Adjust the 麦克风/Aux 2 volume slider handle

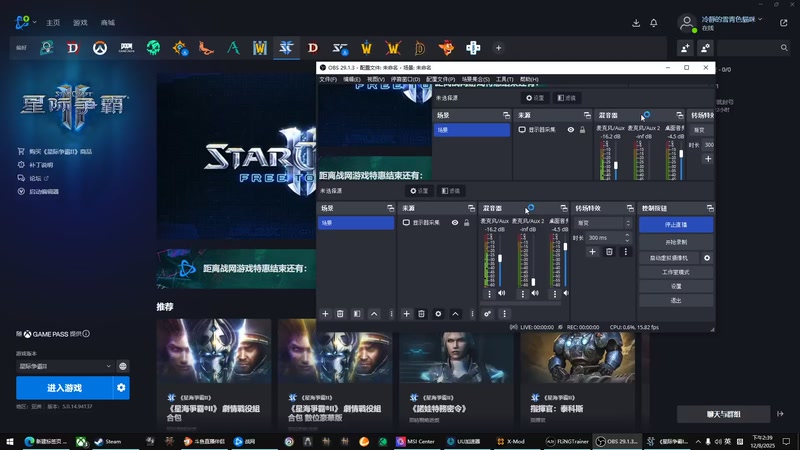[x=533, y=282]
